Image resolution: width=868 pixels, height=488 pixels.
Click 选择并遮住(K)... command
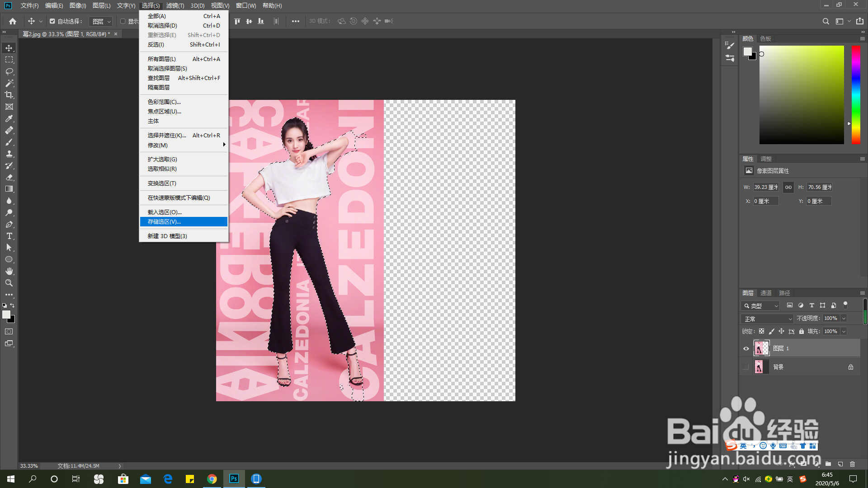(167, 135)
